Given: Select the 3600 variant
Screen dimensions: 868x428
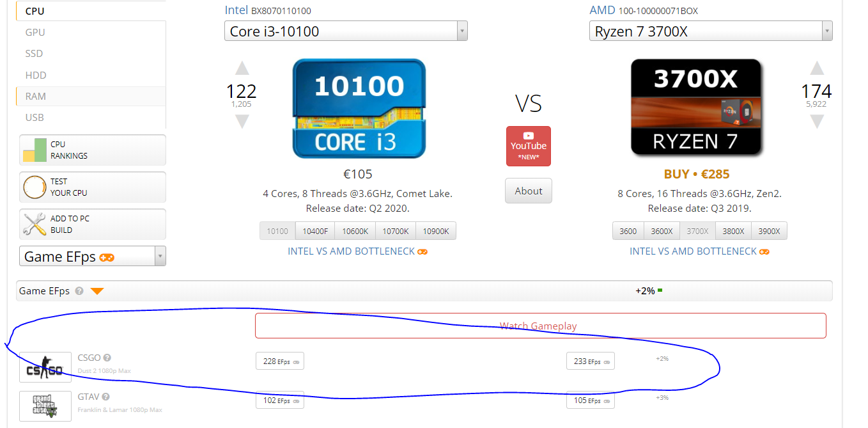Looking at the screenshot, I should [x=628, y=231].
